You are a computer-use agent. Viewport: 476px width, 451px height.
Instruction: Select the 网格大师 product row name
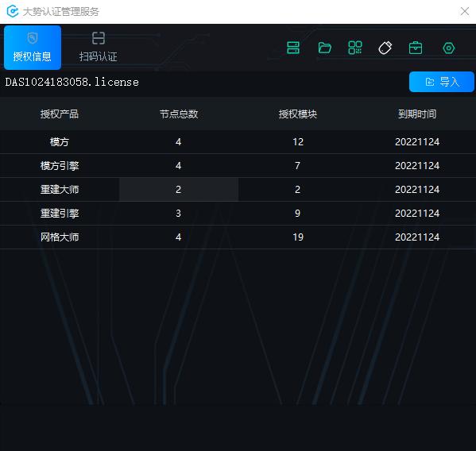60,237
